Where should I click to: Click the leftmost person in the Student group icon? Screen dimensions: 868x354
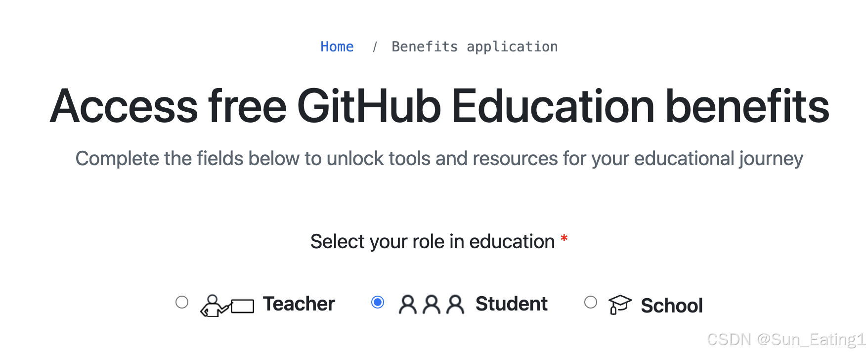point(409,304)
